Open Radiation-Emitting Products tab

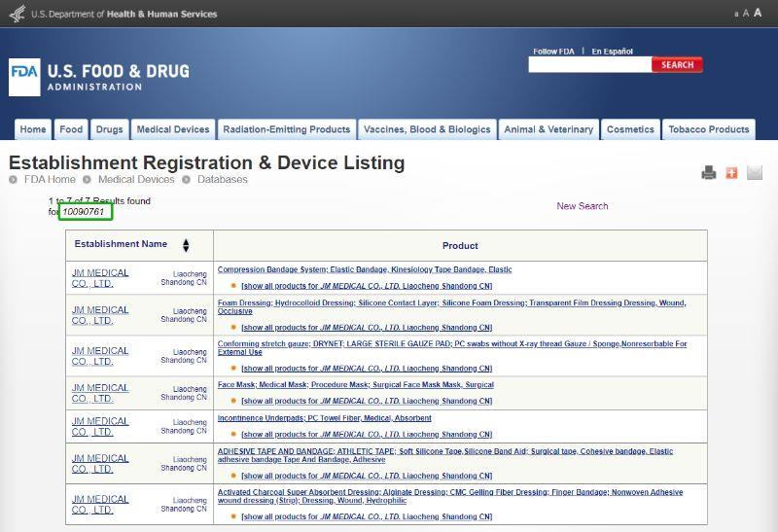pyautogui.click(x=286, y=129)
